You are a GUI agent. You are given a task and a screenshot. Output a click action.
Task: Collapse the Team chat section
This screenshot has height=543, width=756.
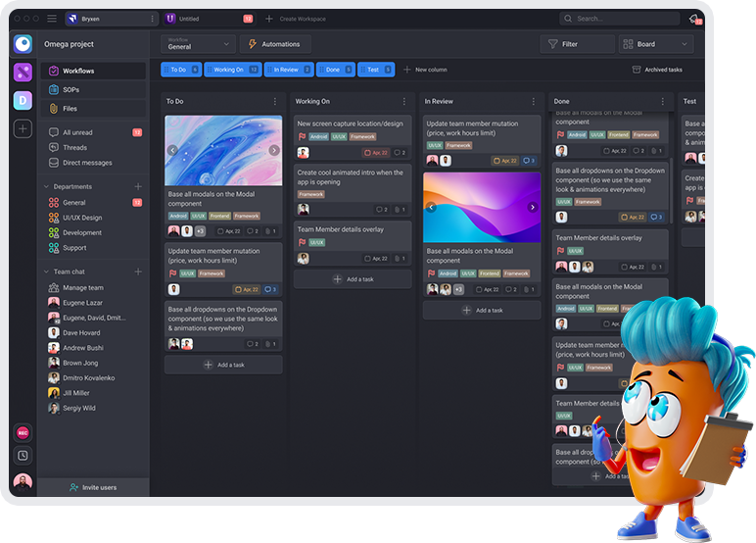pos(46,271)
